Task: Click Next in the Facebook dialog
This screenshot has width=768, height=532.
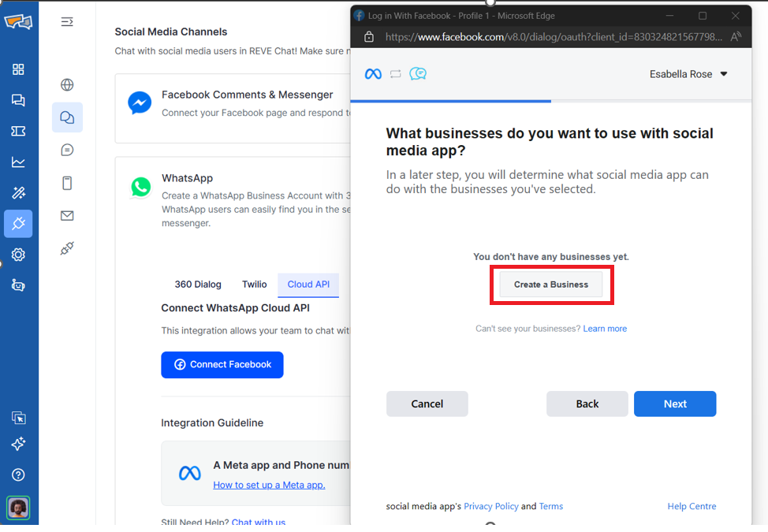Action: tap(675, 404)
